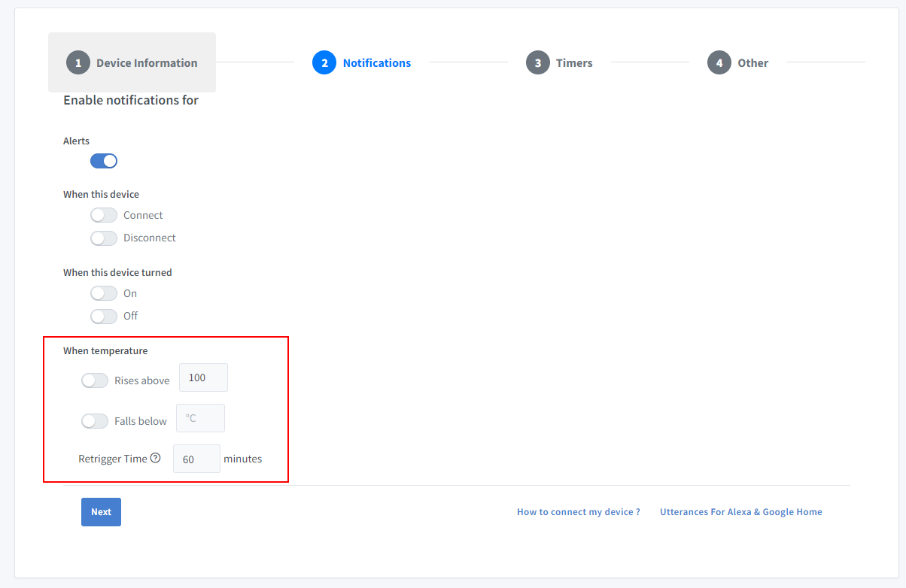Open How to connect my device link
Screen dimensions: 906x588
coord(578,512)
